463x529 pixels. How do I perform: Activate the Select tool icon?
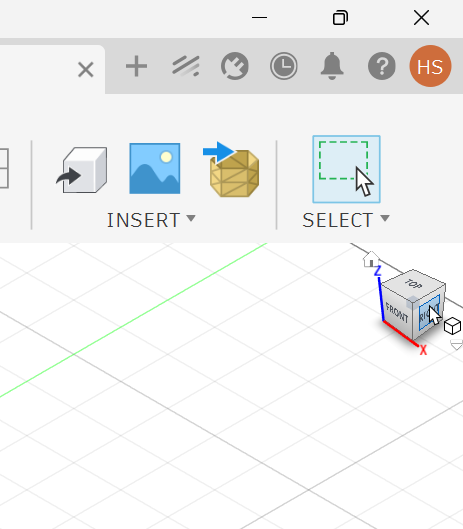347,169
